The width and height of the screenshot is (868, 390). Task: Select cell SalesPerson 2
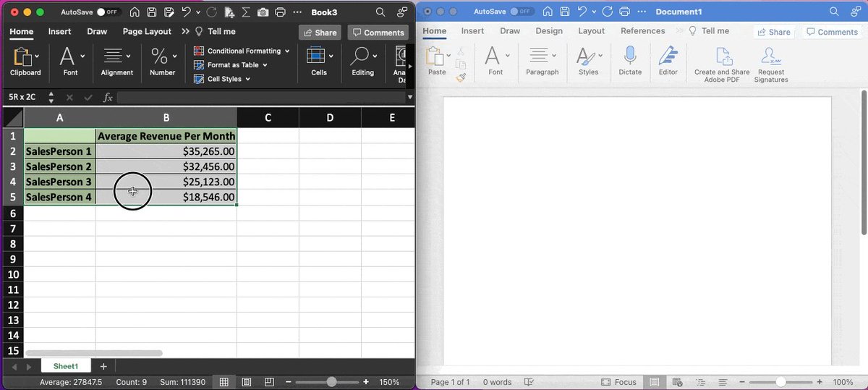click(x=59, y=166)
